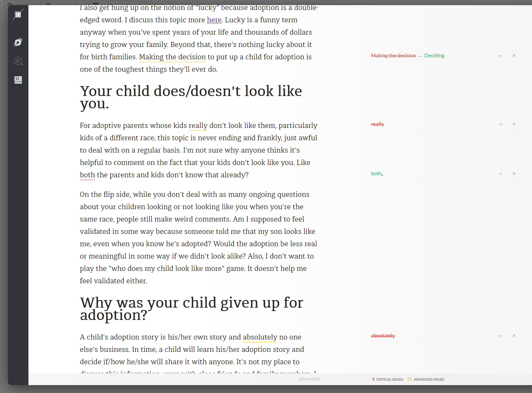This screenshot has width=532, height=393.
Task: Expand the 'really' suggestion details
Action: pyautogui.click(x=500, y=124)
